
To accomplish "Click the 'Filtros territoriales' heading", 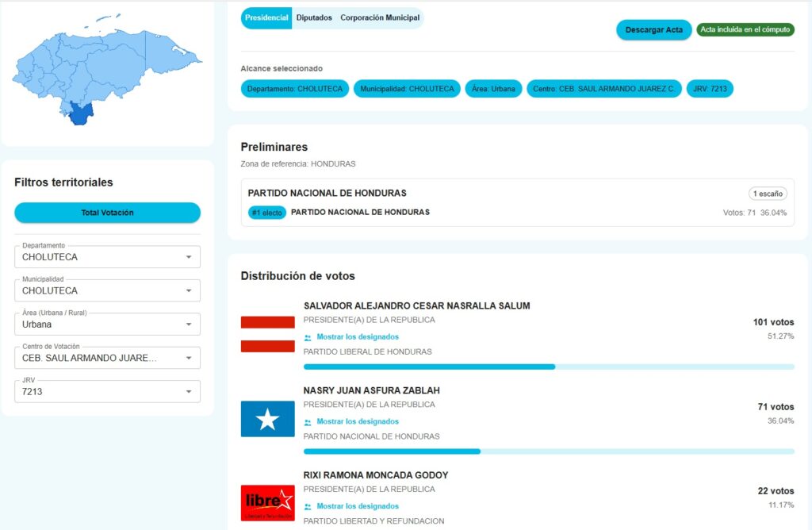I will [63, 182].
